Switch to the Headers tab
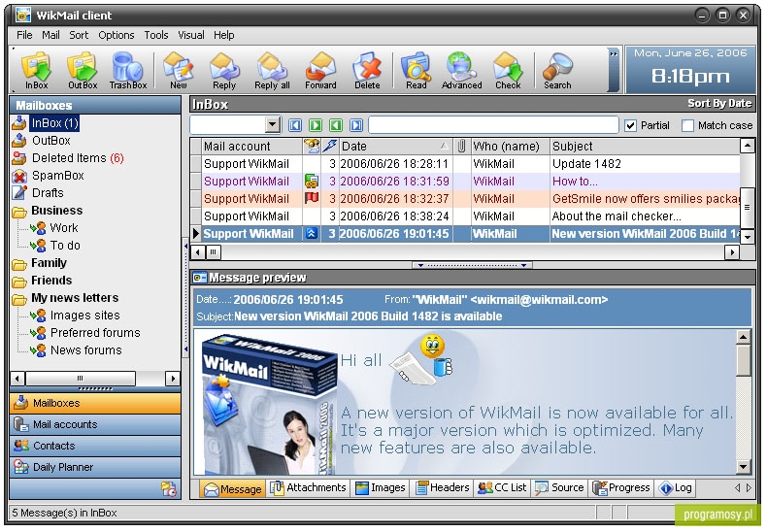 point(442,487)
